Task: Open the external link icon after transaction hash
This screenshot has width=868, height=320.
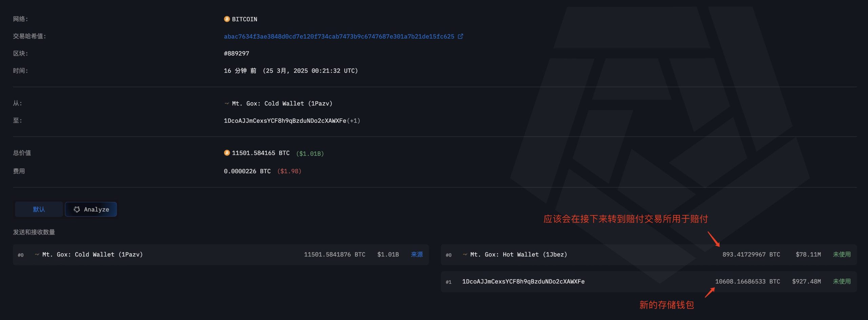Action: 460,36
